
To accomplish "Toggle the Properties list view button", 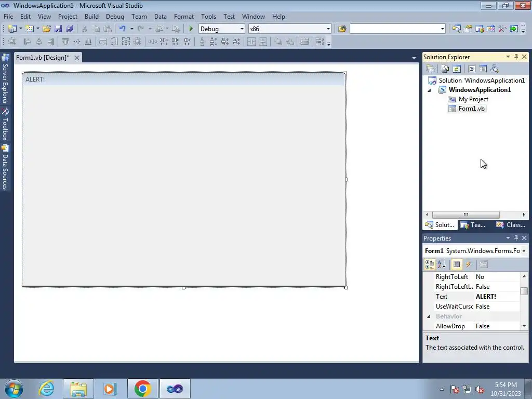I will coord(457,264).
